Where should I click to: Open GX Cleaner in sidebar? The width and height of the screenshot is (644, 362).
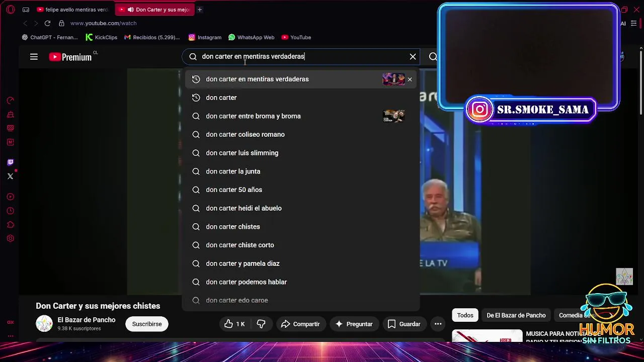pos(10,115)
